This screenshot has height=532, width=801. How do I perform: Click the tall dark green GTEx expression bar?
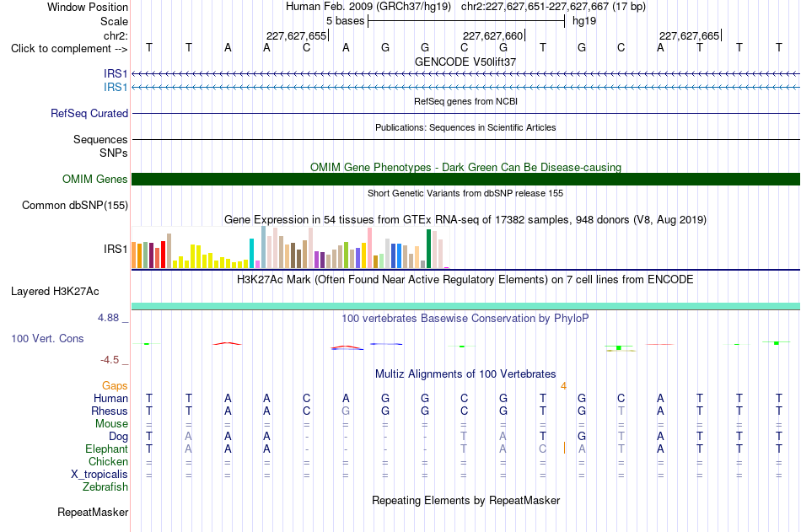pyautogui.click(x=428, y=249)
